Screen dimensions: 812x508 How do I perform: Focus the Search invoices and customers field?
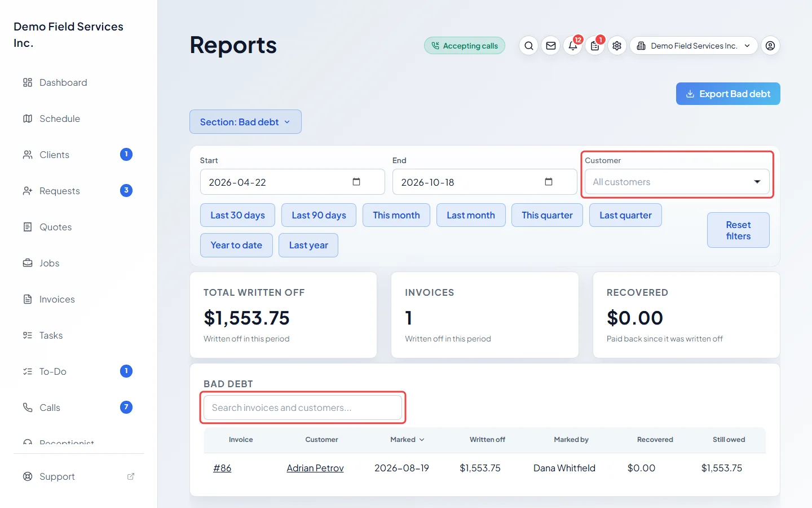pos(303,408)
